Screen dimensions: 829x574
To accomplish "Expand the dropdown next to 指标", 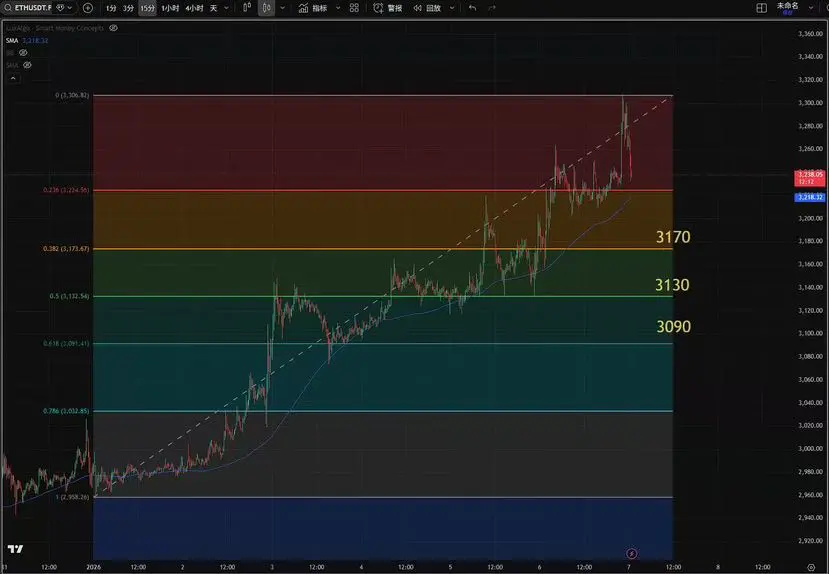I will coord(338,8).
